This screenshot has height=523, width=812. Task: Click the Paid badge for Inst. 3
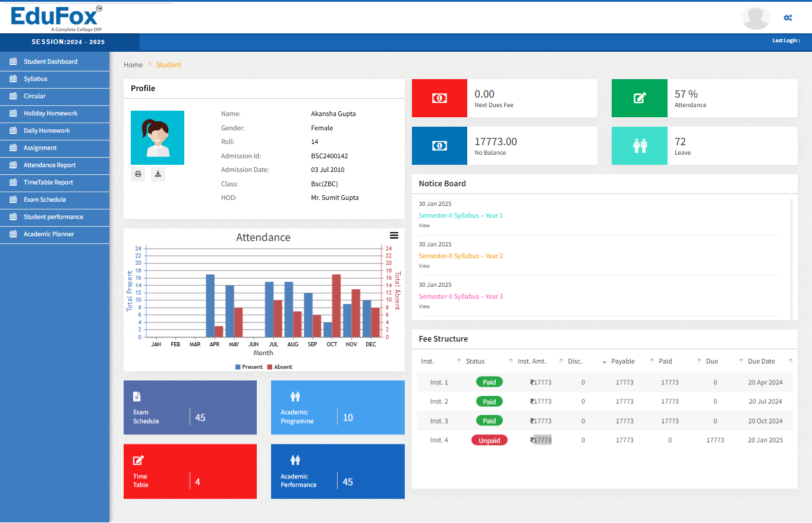click(x=489, y=421)
